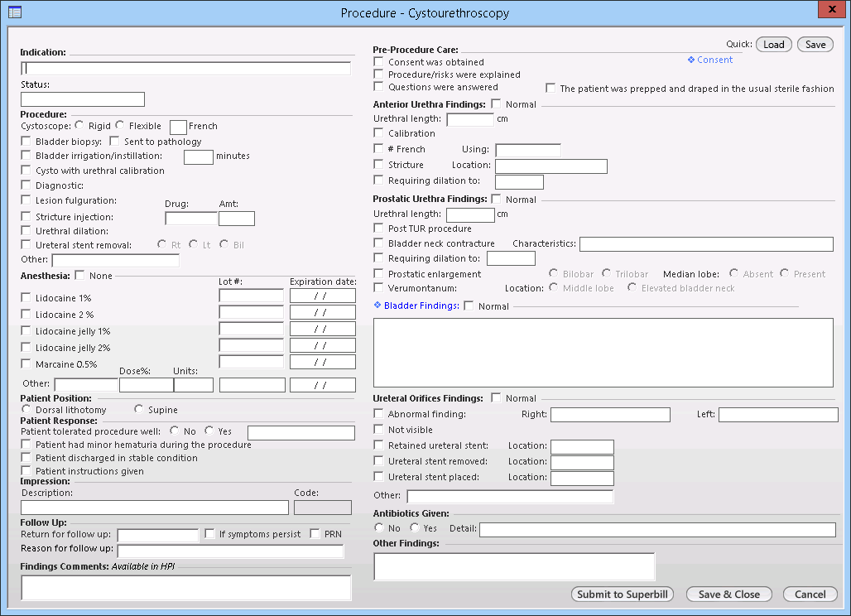Screen dimensions: 851x616
Task: Check Cysto with urethral calibration
Action: pyautogui.click(x=26, y=171)
